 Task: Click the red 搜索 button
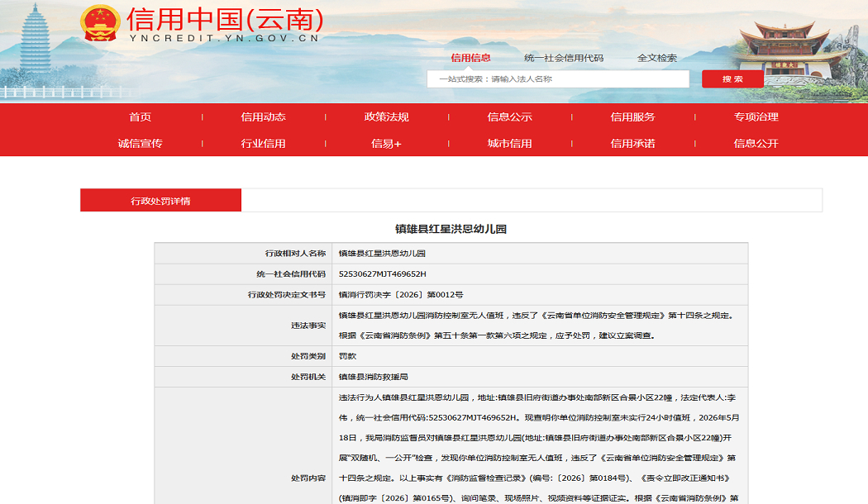tap(732, 79)
